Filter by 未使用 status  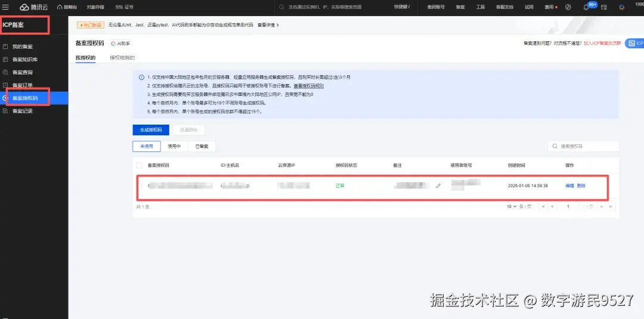146,146
